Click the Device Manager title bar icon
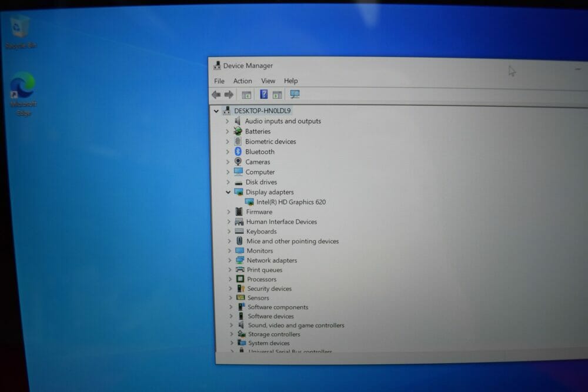 click(x=217, y=66)
